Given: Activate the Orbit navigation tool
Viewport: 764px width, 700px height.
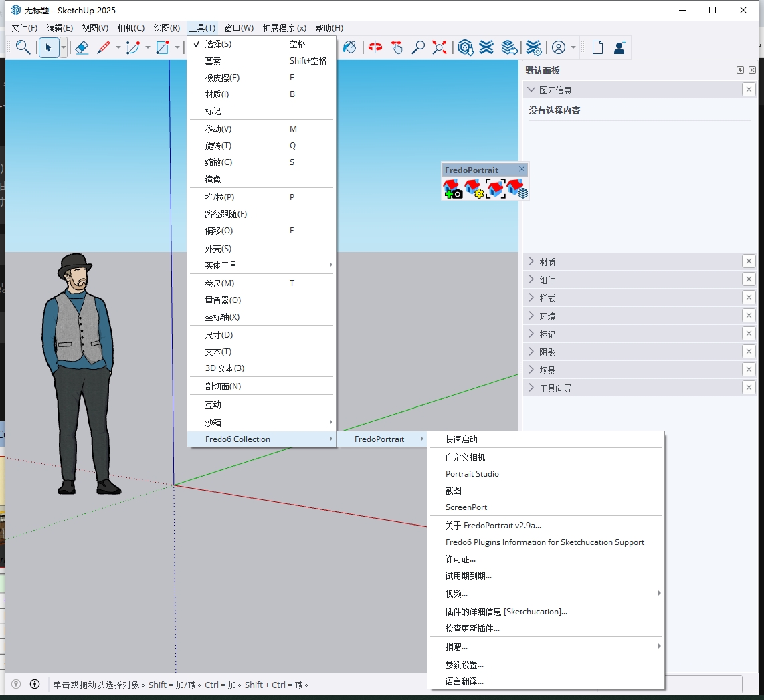Looking at the screenshot, I should [375, 47].
